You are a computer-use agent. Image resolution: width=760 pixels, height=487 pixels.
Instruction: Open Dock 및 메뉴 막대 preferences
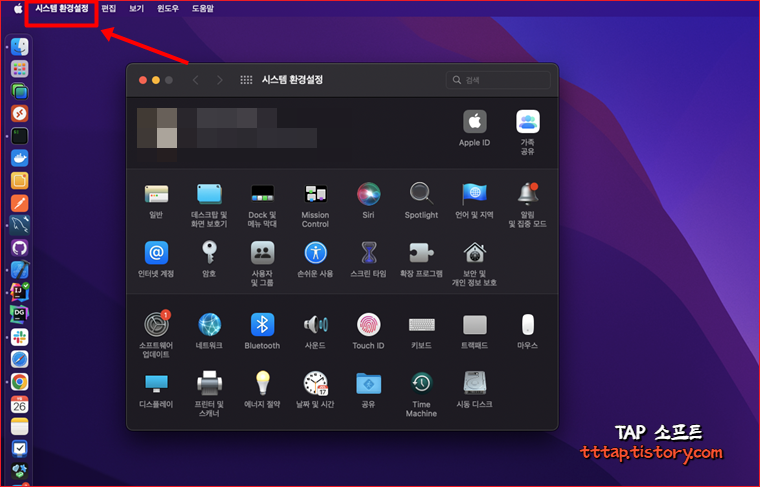pyautogui.click(x=262, y=194)
